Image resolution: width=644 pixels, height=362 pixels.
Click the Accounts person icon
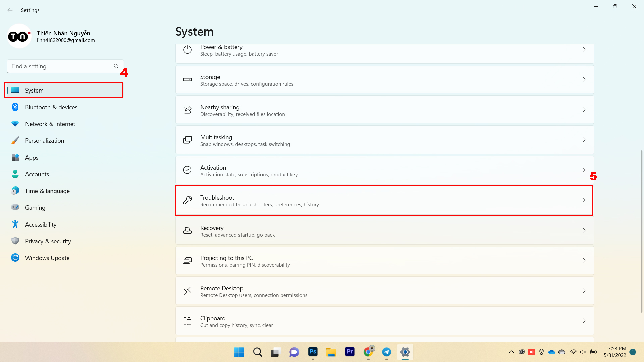tap(15, 174)
